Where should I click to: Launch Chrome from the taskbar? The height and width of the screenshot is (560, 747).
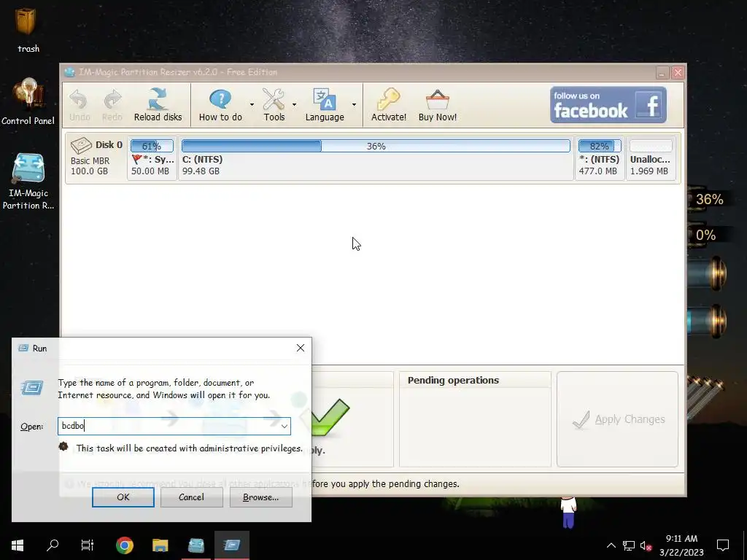(x=124, y=545)
